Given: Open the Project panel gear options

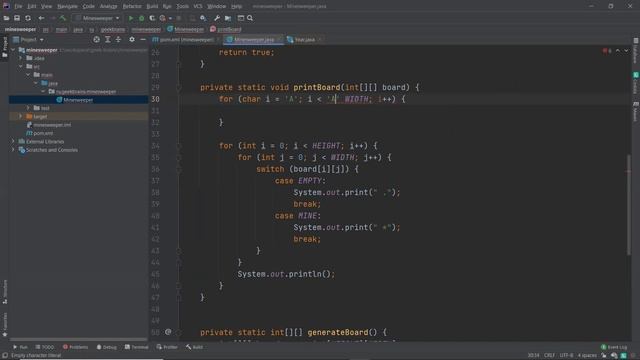Looking at the screenshot, I should tap(132, 40).
